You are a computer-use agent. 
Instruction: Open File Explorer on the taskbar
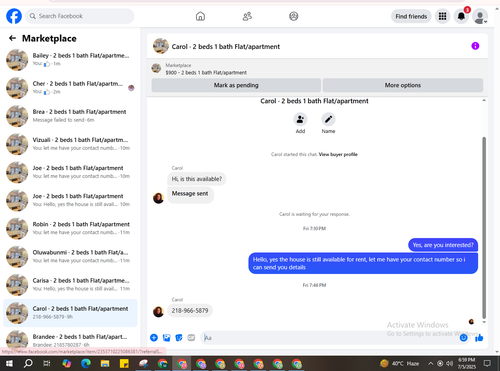click(105, 363)
